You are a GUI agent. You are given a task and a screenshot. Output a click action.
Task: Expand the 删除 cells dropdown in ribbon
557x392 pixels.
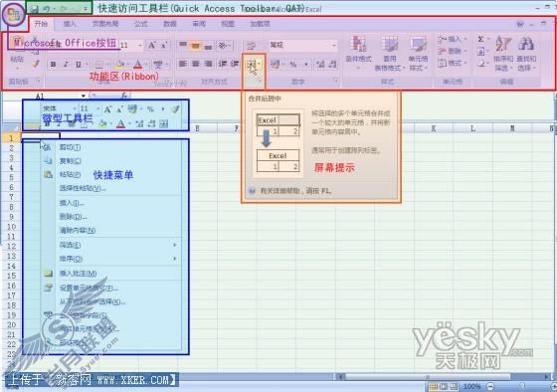(465, 51)
